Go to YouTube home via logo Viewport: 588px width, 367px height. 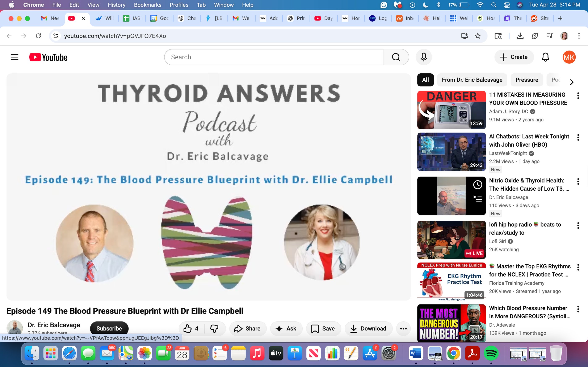48,57
